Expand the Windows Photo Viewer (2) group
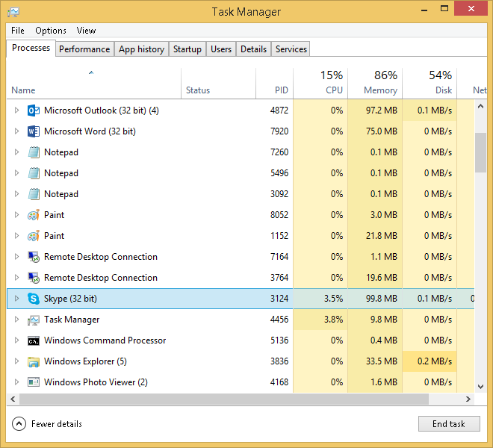493x448 pixels. [x=16, y=382]
